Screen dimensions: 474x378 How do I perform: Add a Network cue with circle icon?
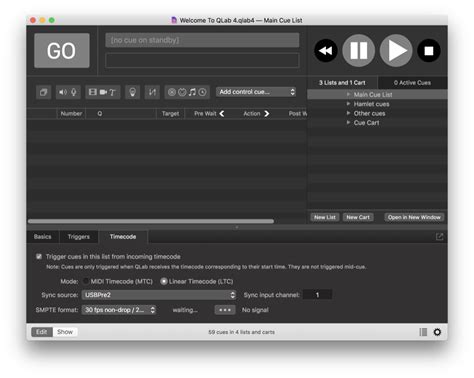(x=172, y=92)
